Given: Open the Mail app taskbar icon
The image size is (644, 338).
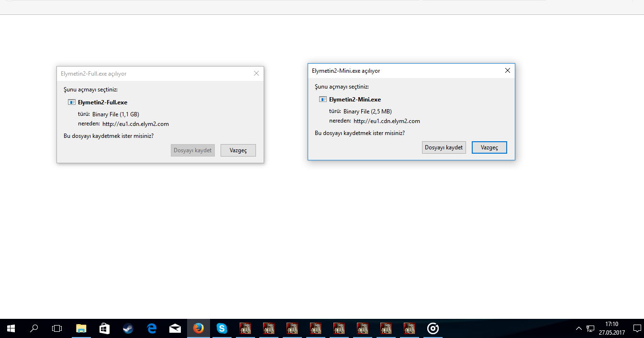Looking at the screenshot, I should [x=175, y=328].
